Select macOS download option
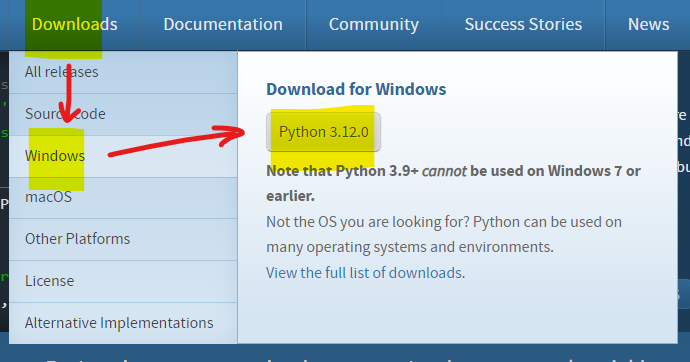 [x=123, y=197]
